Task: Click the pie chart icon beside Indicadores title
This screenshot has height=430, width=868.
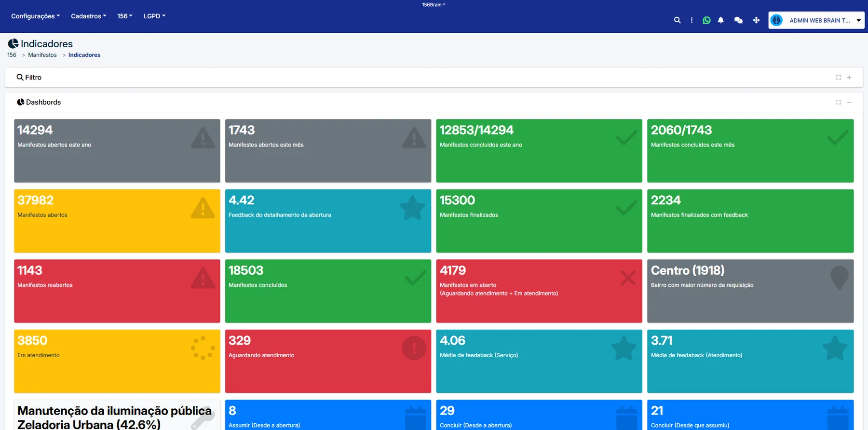Action: pos(13,44)
